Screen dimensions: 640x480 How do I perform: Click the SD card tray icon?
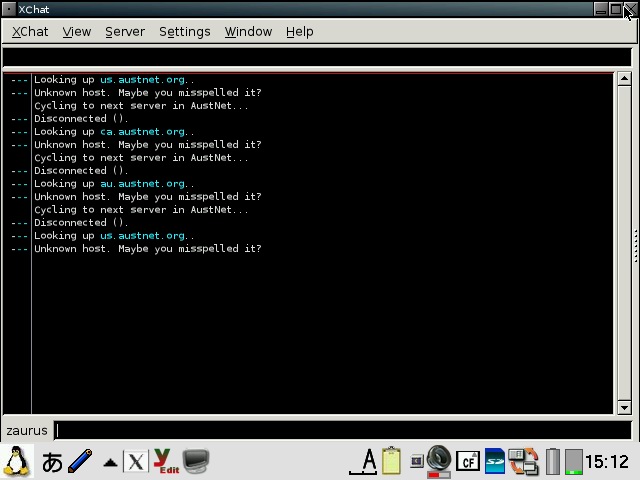(x=495, y=461)
